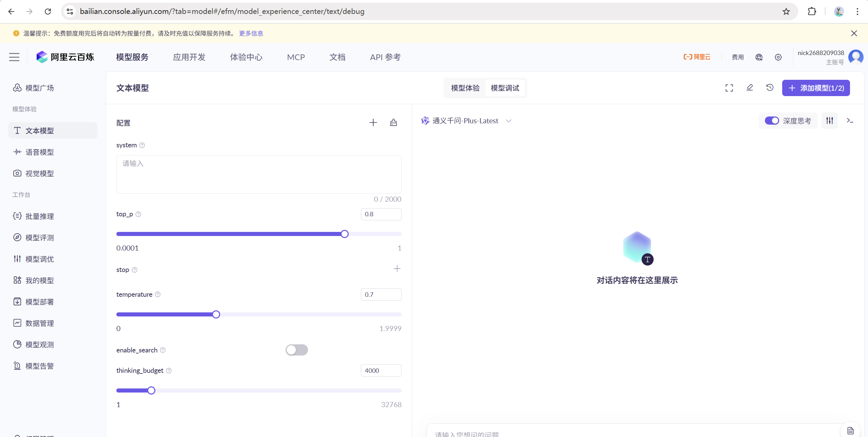Collapse the left sidebar hamburger menu

click(14, 57)
